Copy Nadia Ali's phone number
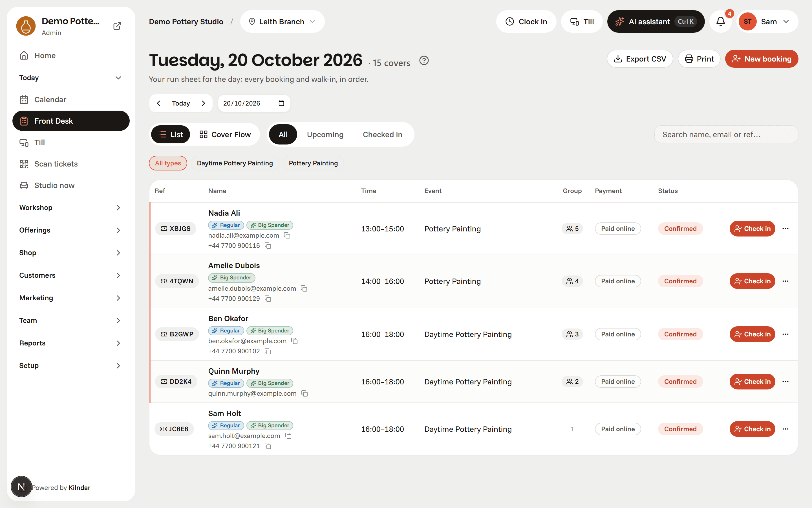The image size is (812, 508). pos(268,246)
